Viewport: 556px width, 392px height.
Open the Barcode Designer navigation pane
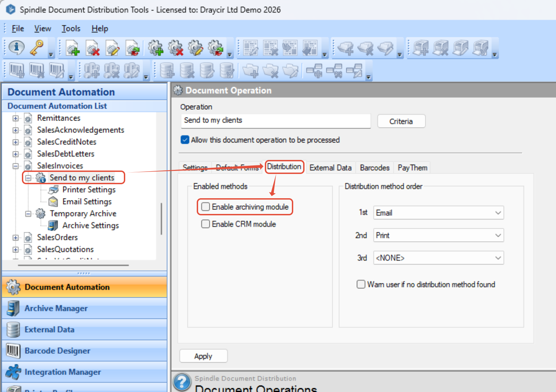[84, 350]
